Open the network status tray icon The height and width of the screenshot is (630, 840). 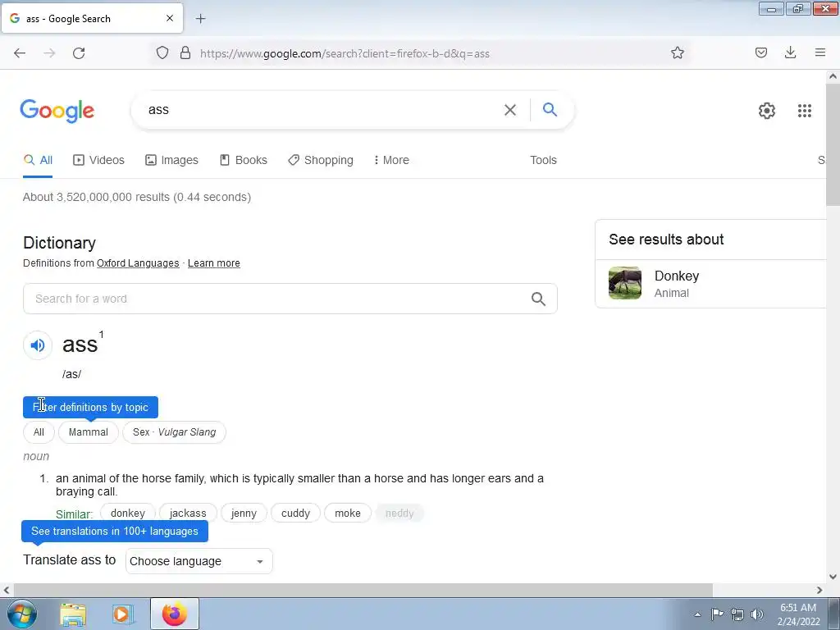click(x=737, y=614)
